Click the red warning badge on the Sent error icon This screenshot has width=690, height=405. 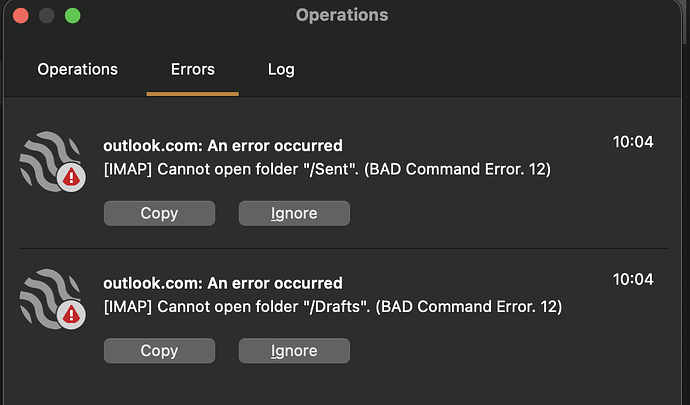pyautogui.click(x=71, y=179)
